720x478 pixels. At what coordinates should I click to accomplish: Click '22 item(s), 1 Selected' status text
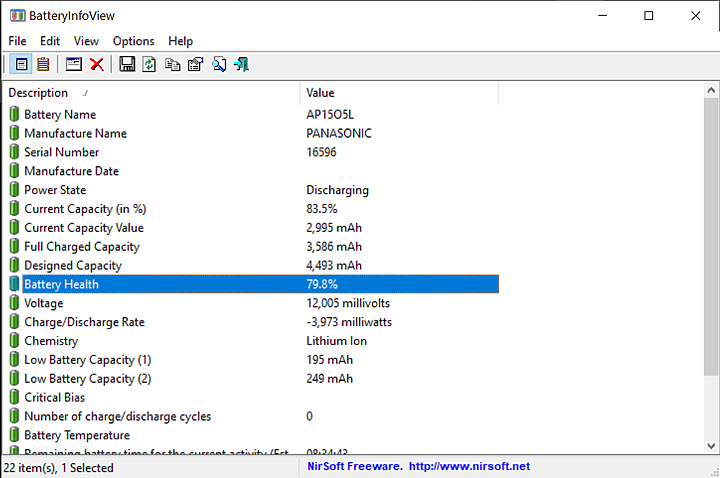coord(58,467)
